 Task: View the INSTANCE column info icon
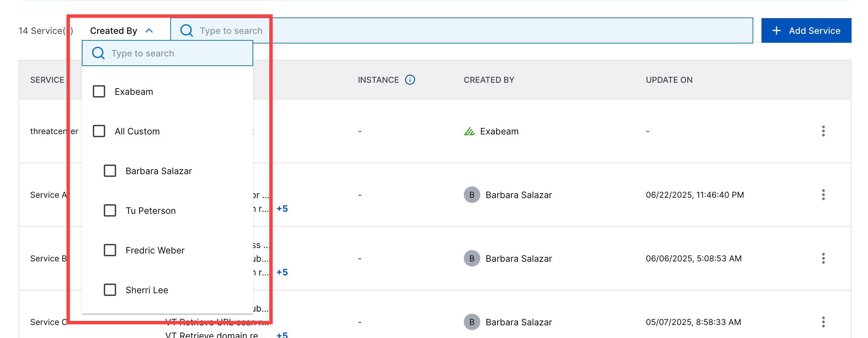[410, 80]
